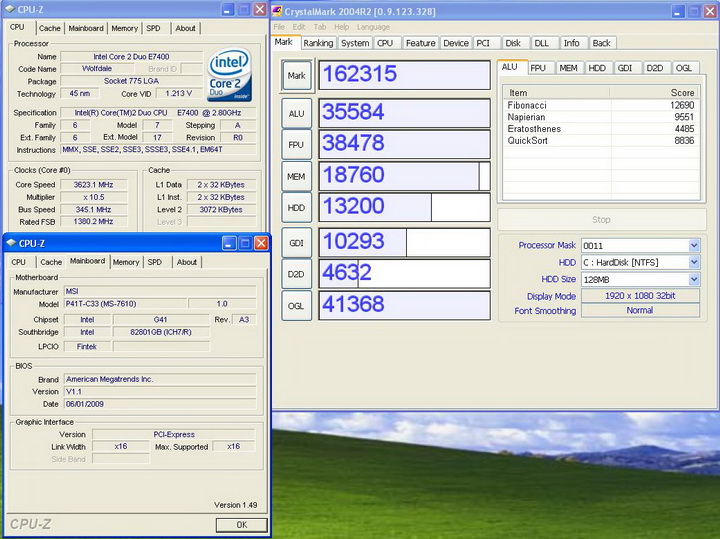Start the OGL benchmark button
This screenshot has height=539, width=720.
click(296, 306)
